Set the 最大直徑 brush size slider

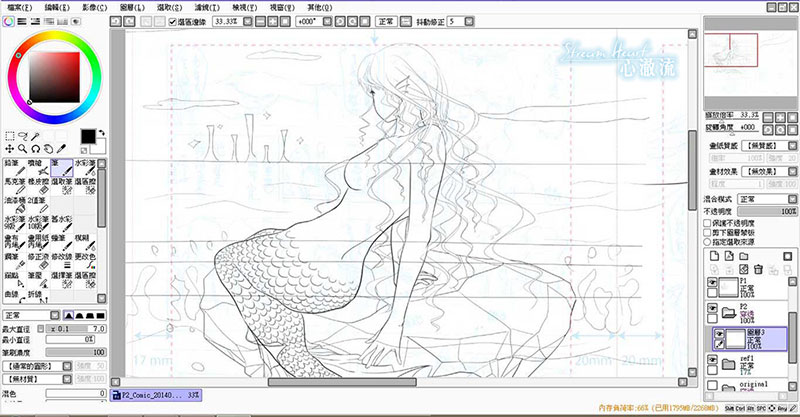click(76, 329)
